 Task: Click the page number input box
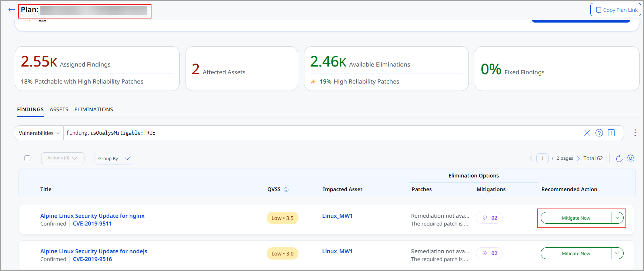543,158
